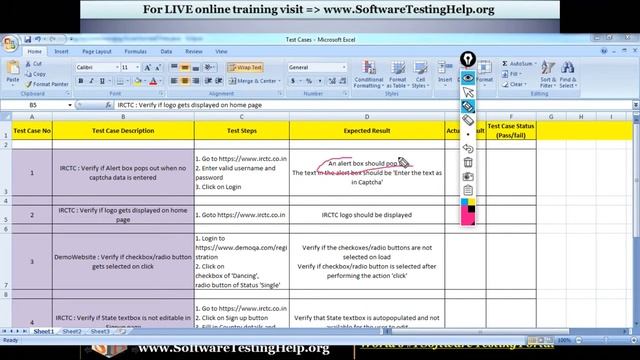Toggle the eye visibility icon in annotation toolbar

point(468,78)
